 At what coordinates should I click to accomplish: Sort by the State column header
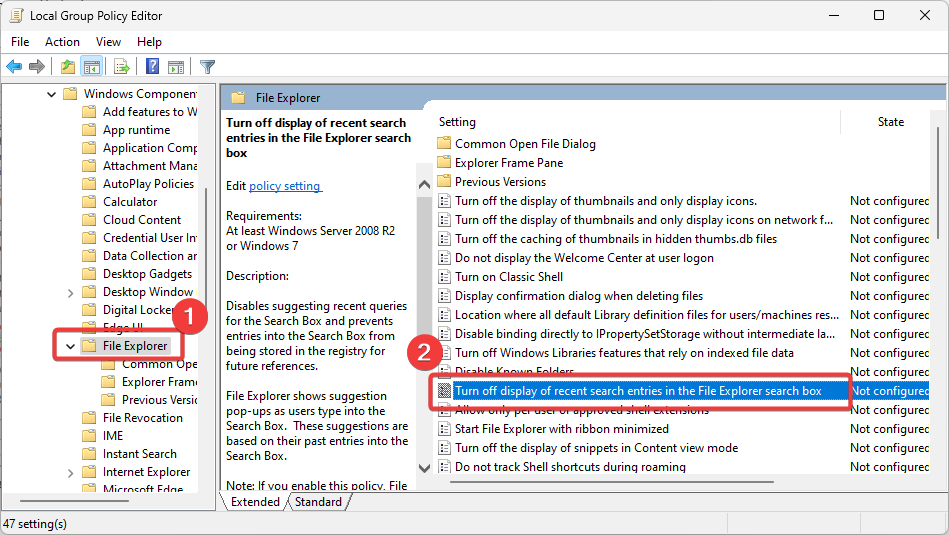(890, 122)
